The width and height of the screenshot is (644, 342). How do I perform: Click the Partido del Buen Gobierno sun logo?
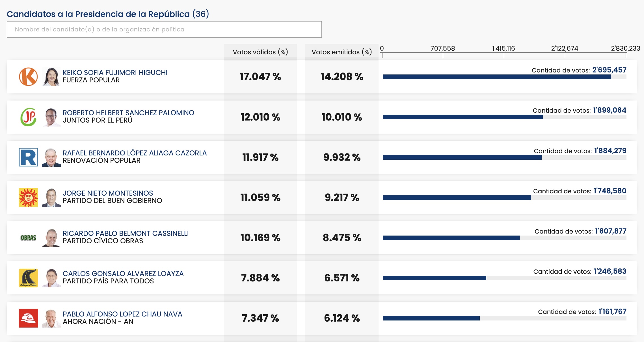point(28,197)
